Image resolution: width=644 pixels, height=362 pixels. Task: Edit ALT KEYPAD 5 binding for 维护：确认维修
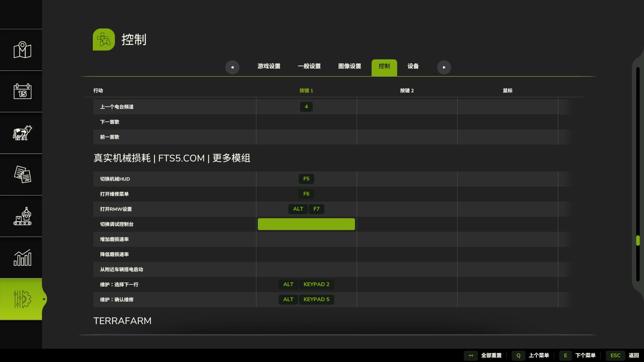[306, 299]
